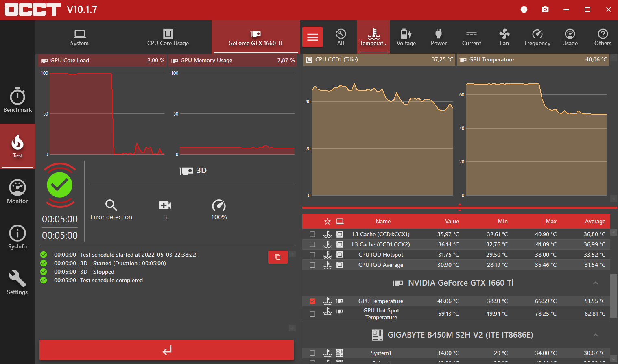Viewport: 618px width, 364px height.
Task: Switch to Frequency sensors category
Action: coord(537,37)
